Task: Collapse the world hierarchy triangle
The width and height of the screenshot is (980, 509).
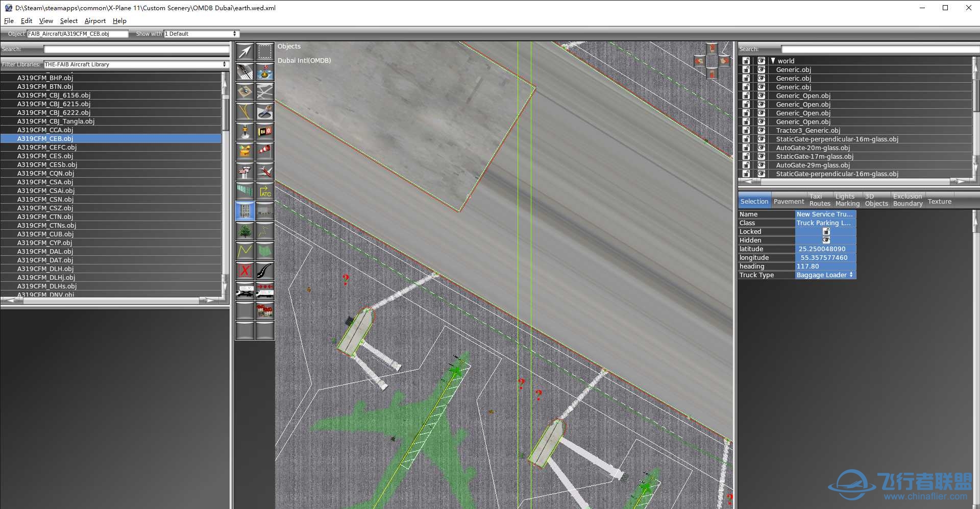Action: [773, 61]
